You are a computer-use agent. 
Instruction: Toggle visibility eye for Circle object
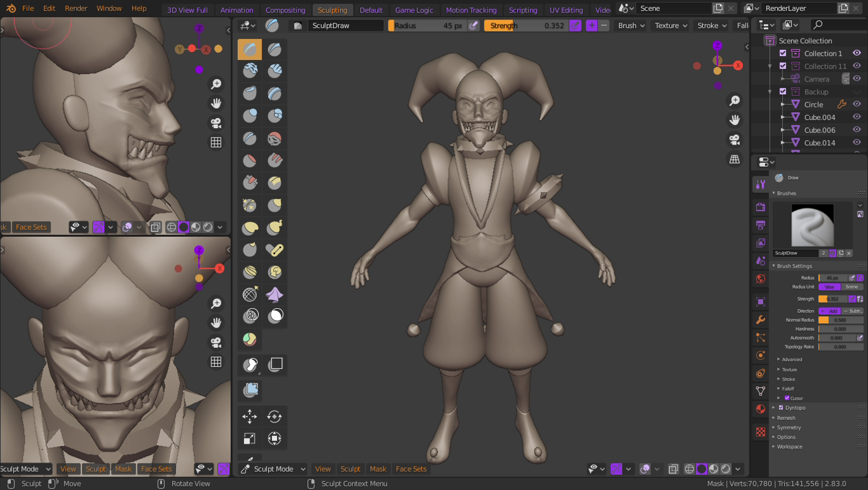click(857, 104)
